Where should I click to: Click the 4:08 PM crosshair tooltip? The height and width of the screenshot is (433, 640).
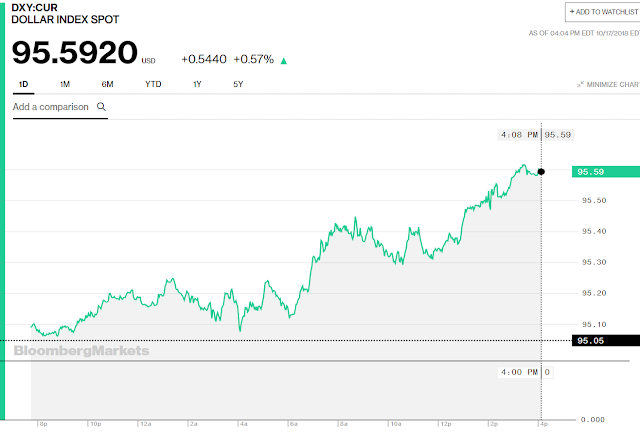[536, 135]
